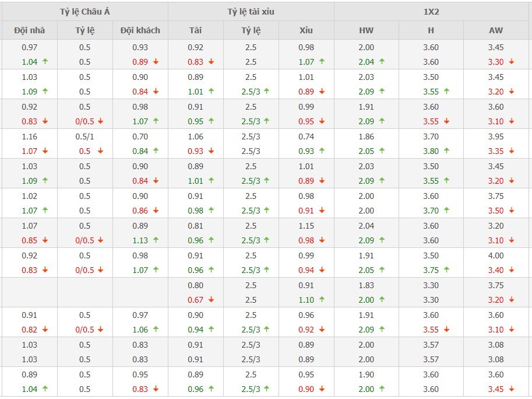Click the Đội khách column header

click(140, 30)
